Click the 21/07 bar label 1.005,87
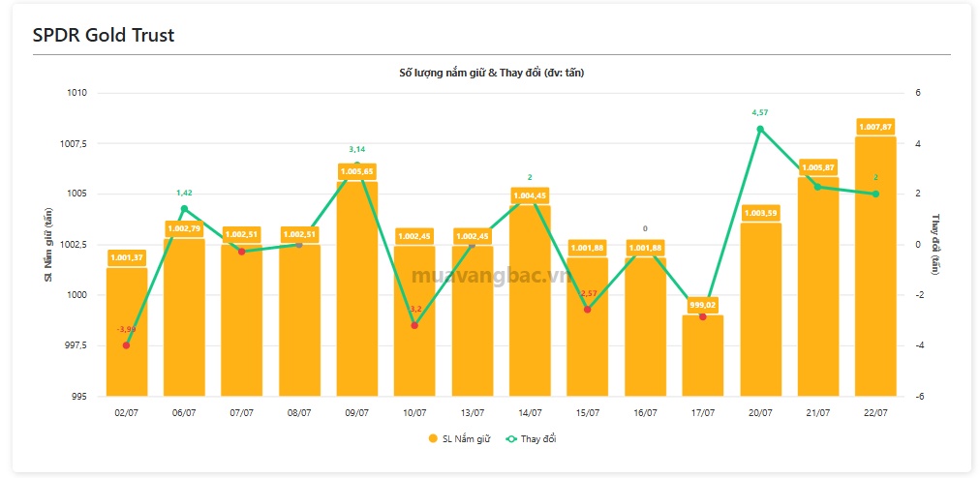 (x=818, y=168)
